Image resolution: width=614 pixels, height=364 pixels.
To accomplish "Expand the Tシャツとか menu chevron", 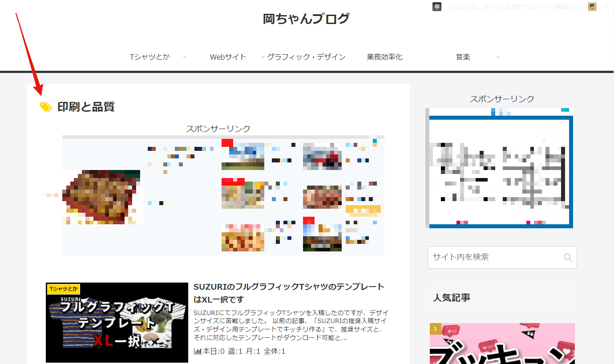I will click(185, 57).
